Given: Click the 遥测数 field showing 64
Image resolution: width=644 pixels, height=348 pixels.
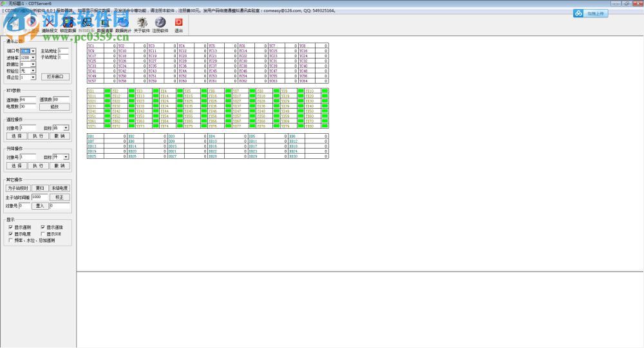Looking at the screenshot, I should coord(28,100).
